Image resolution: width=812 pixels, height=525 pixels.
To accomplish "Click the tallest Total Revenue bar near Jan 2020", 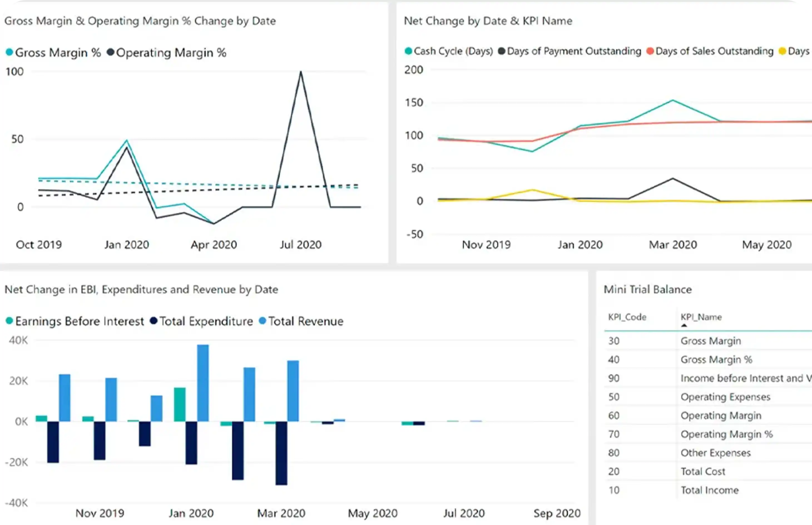I will pyautogui.click(x=203, y=383).
